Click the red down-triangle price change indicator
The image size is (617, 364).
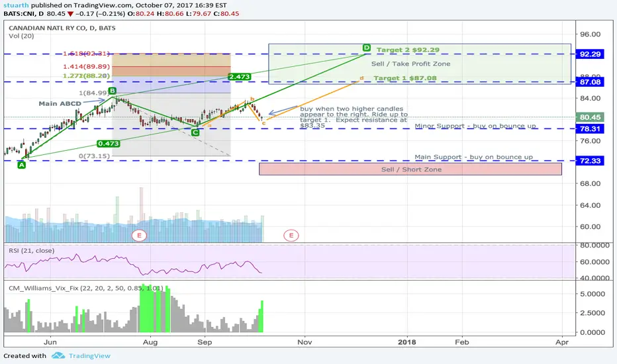click(x=70, y=14)
